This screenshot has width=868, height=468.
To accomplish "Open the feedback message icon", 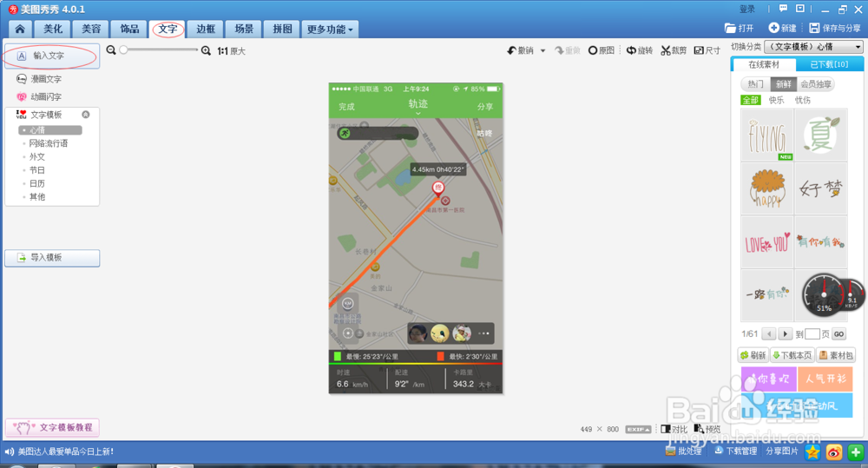I will [783, 9].
